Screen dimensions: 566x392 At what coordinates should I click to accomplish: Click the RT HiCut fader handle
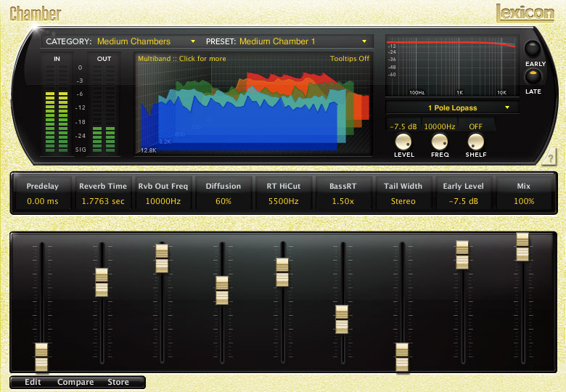pyautogui.click(x=282, y=272)
